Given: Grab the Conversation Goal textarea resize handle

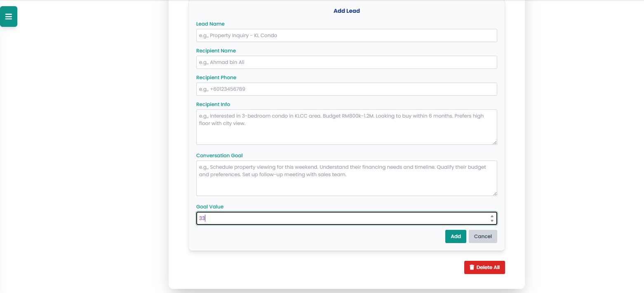Looking at the screenshot, I should tap(494, 193).
